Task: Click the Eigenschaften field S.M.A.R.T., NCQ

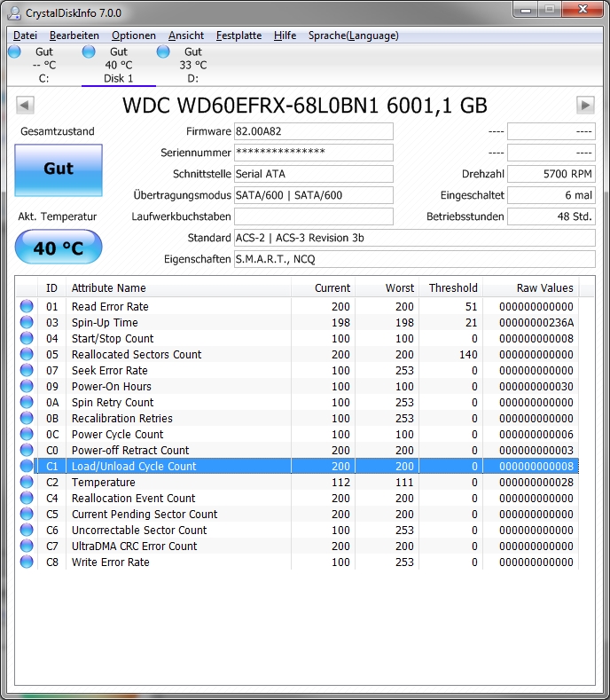Action: 415,259
